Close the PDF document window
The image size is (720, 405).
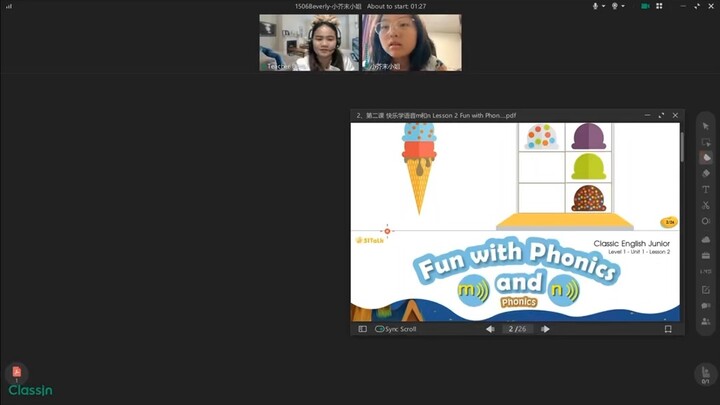(x=675, y=115)
